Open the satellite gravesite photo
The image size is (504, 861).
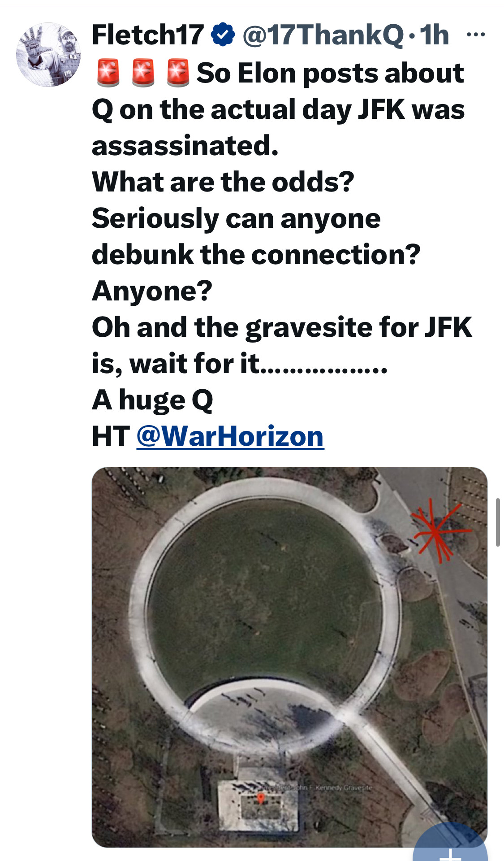289,657
